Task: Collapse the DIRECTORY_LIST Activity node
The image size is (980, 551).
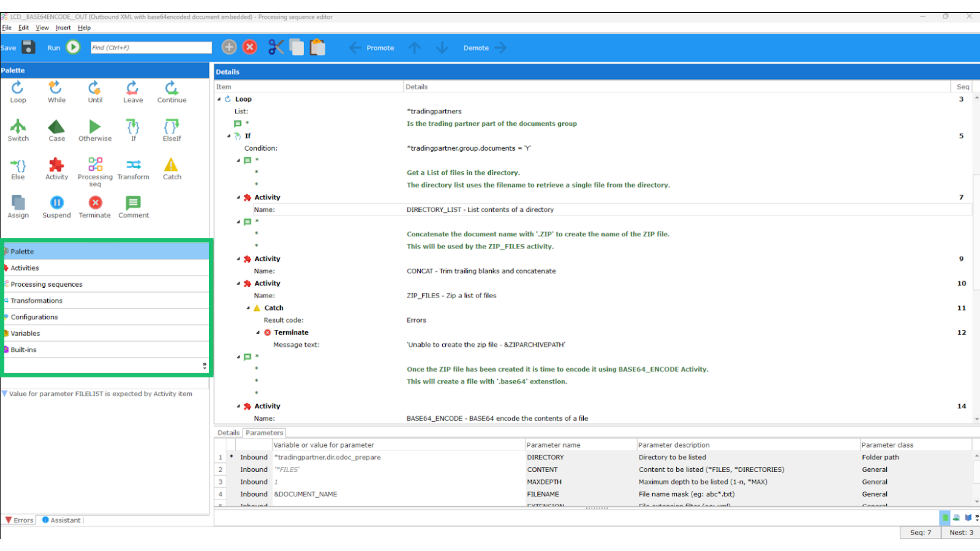Action: click(238, 198)
